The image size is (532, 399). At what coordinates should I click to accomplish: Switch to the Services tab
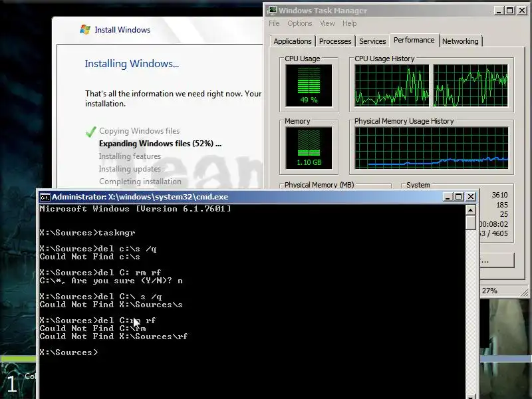(x=372, y=41)
